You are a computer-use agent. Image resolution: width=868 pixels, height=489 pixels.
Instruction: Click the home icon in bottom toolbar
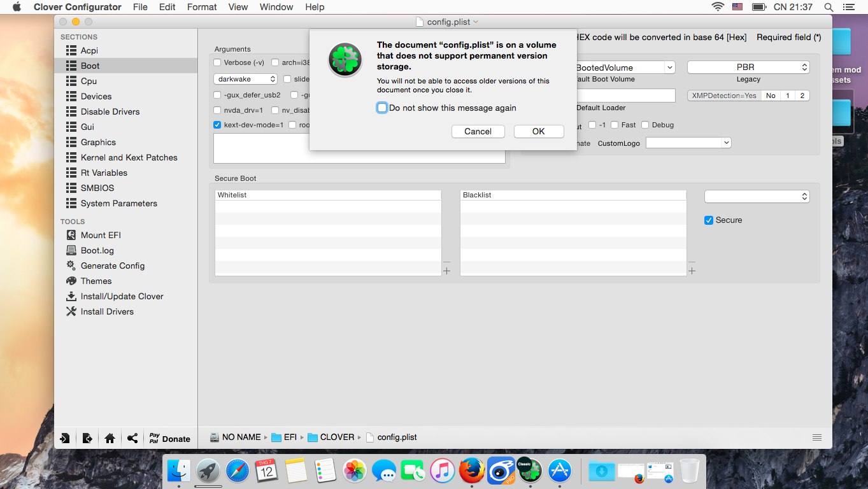[x=110, y=438]
